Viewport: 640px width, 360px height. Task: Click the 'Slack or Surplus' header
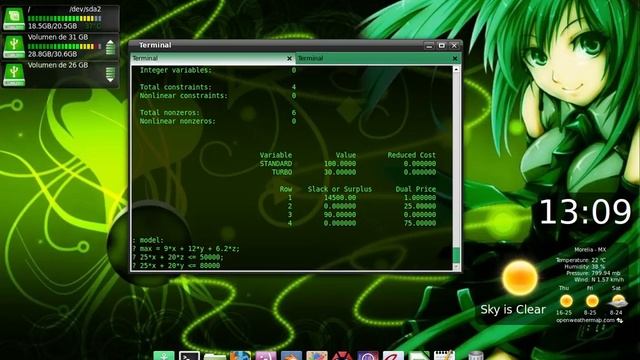(x=340, y=189)
